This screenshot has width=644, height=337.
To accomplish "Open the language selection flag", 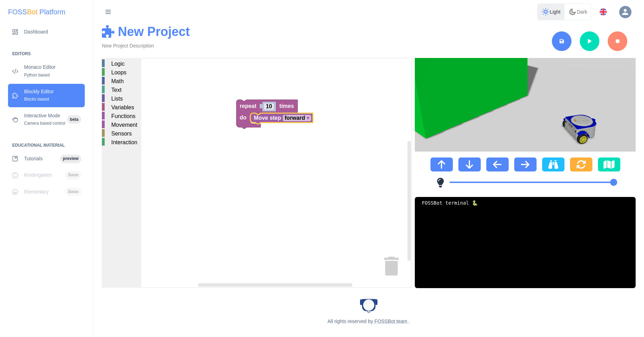I will tap(603, 12).
